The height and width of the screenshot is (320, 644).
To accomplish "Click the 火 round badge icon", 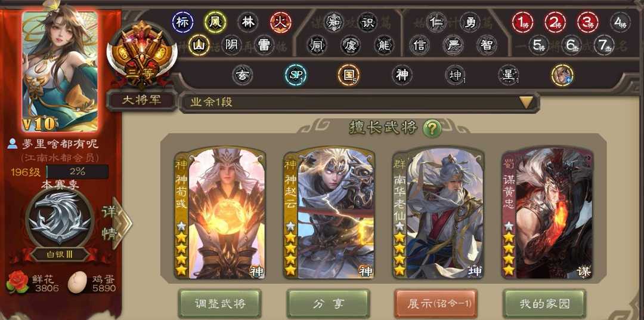I will (x=281, y=22).
